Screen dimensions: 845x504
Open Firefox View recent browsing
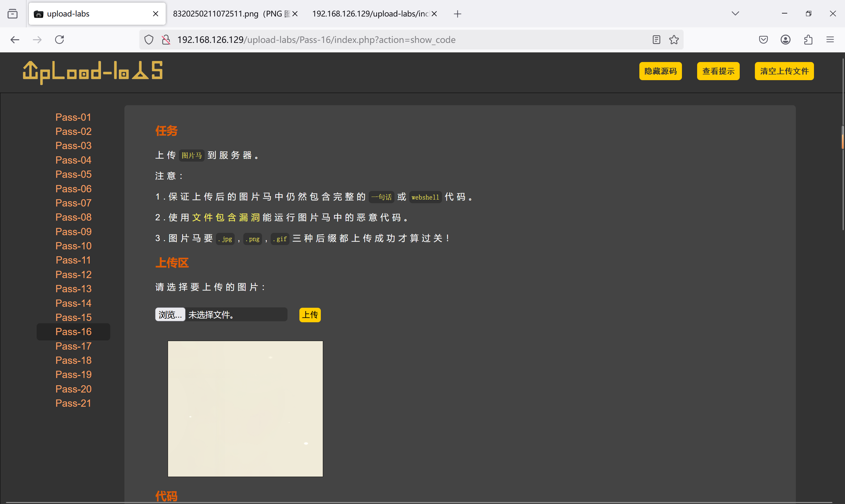(13, 14)
